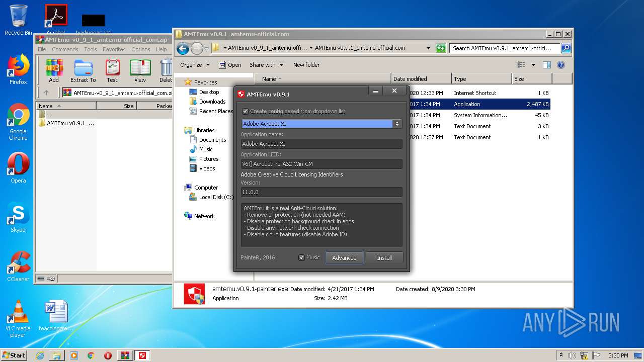Screen dimensions: 644x362
Task: Open the views options dropdown arrow
Action: click(533, 65)
